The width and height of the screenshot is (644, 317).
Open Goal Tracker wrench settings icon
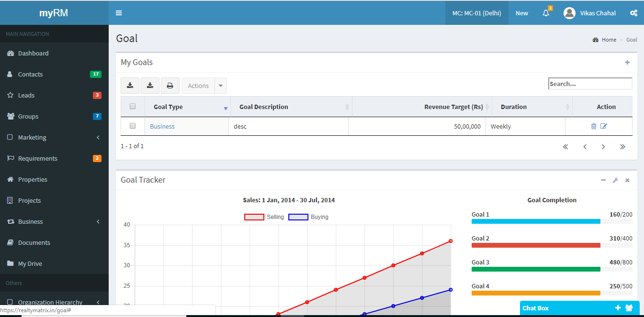click(x=615, y=180)
